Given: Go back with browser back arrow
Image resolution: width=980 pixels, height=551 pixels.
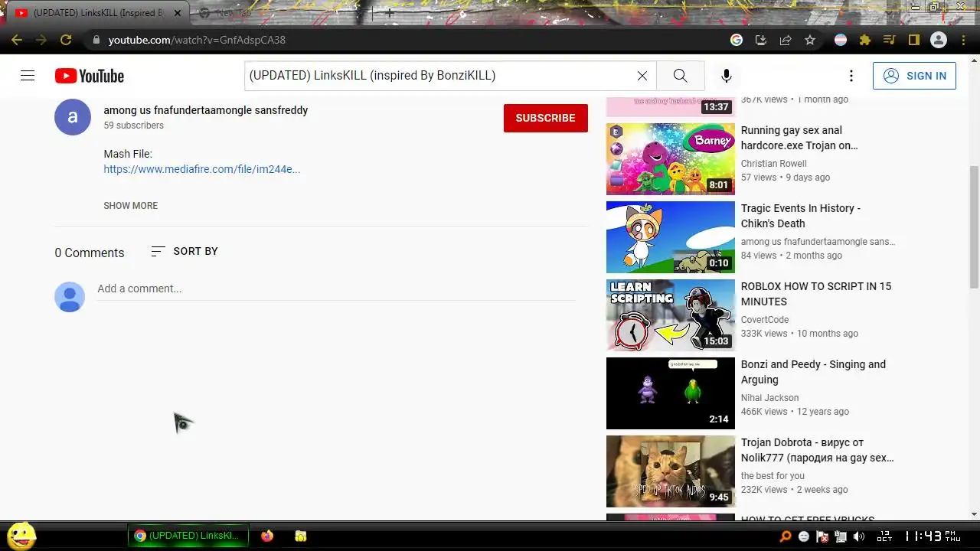Looking at the screenshot, I should (17, 40).
